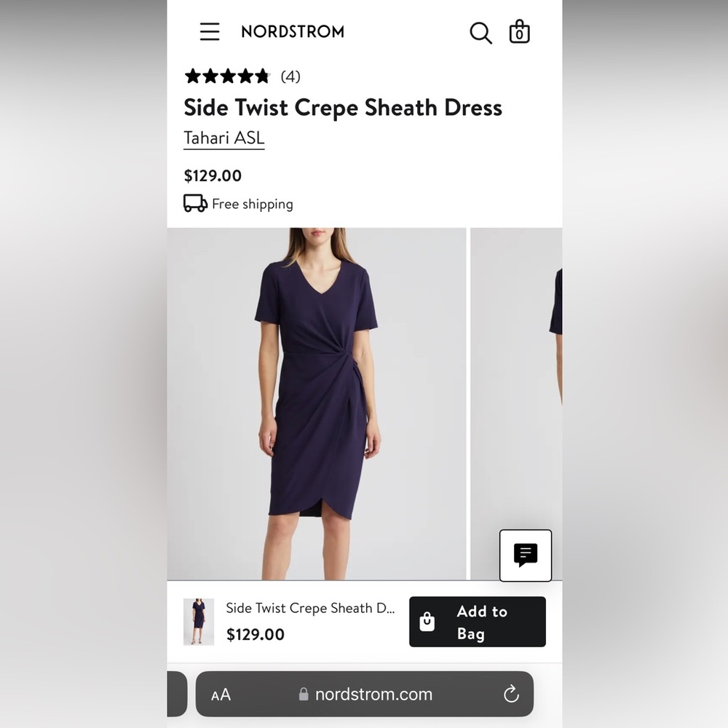Click the five-star rating
Image resolution: width=728 pixels, height=728 pixels.
pyautogui.click(x=227, y=76)
